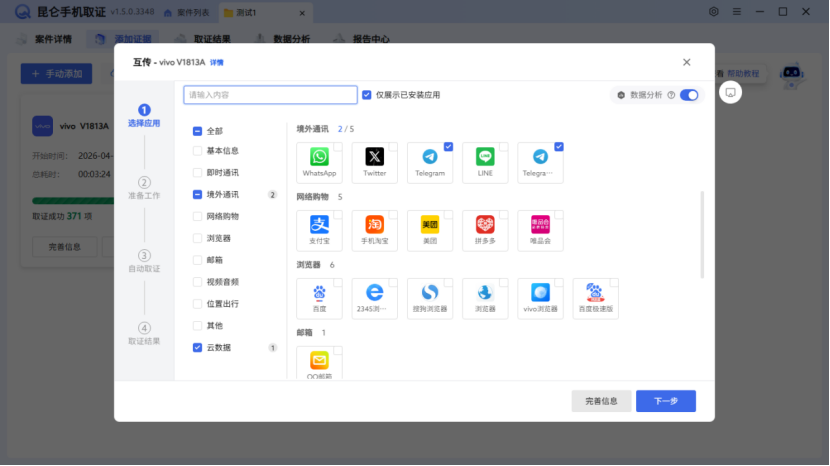Select the 百度极速版 tile

pos(596,299)
